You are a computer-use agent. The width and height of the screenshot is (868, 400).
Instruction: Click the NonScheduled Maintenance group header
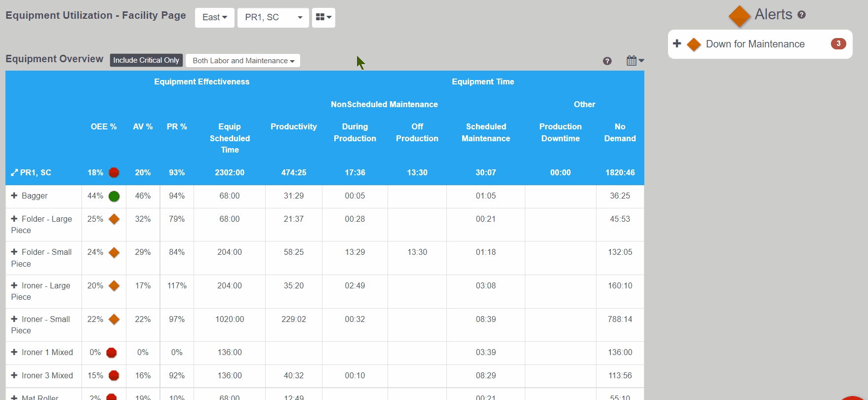384,104
